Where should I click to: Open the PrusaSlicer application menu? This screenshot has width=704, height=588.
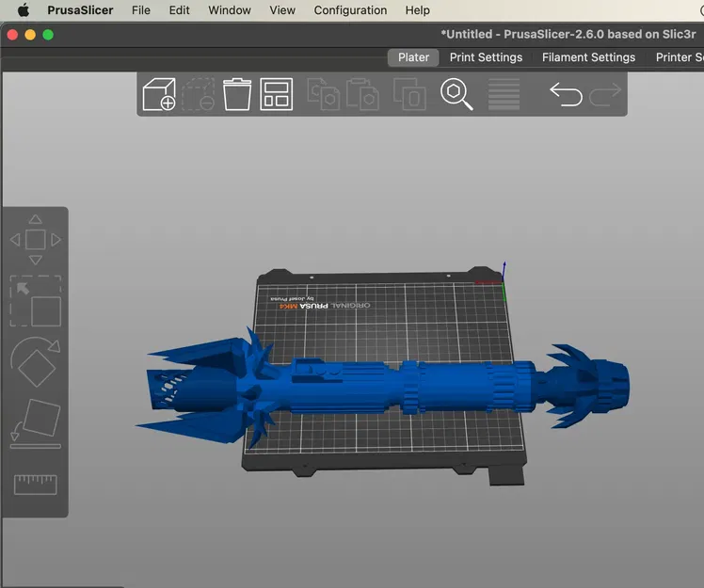(80, 9)
